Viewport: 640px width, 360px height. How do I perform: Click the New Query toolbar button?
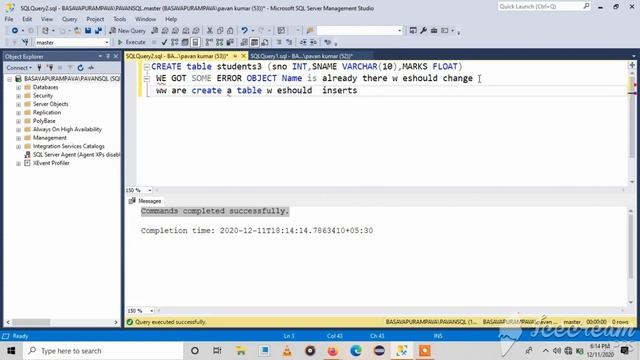coord(127,31)
